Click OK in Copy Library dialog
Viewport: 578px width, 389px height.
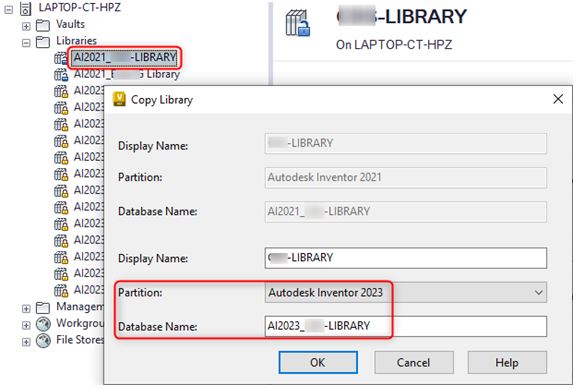[318, 362]
